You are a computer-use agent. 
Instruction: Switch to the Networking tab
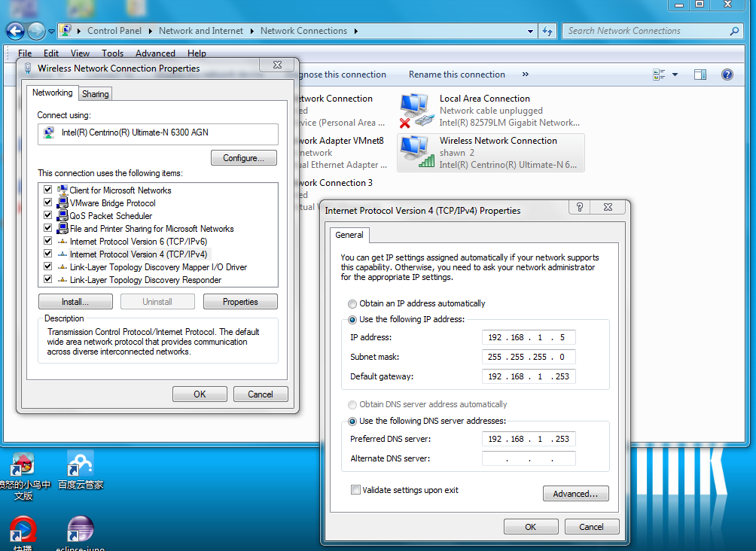[x=52, y=92]
